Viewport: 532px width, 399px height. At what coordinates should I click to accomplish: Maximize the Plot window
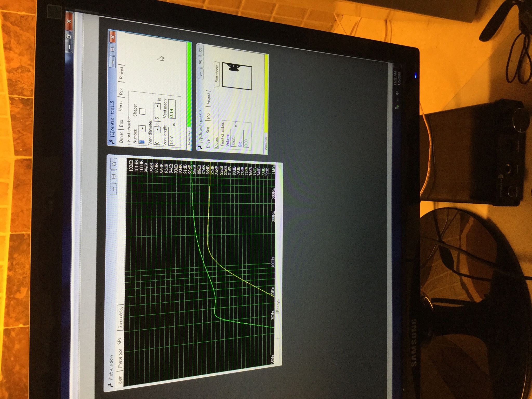coord(114,176)
